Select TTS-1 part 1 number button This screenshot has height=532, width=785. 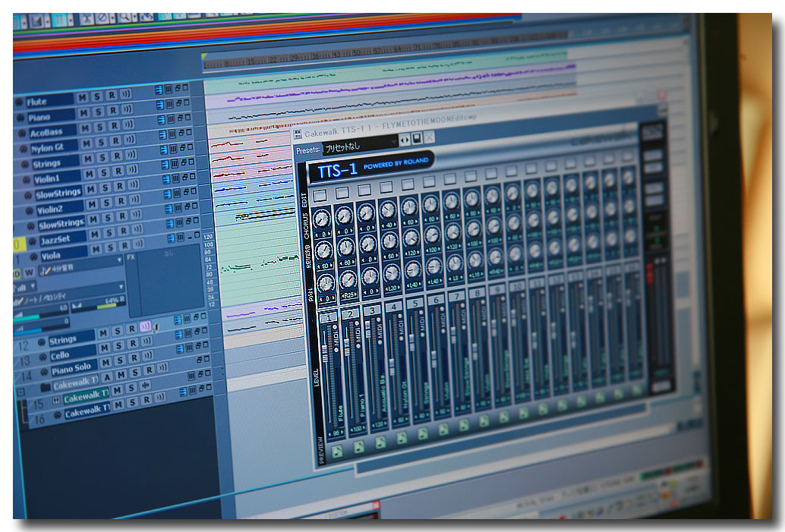pyautogui.click(x=329, y=317)
